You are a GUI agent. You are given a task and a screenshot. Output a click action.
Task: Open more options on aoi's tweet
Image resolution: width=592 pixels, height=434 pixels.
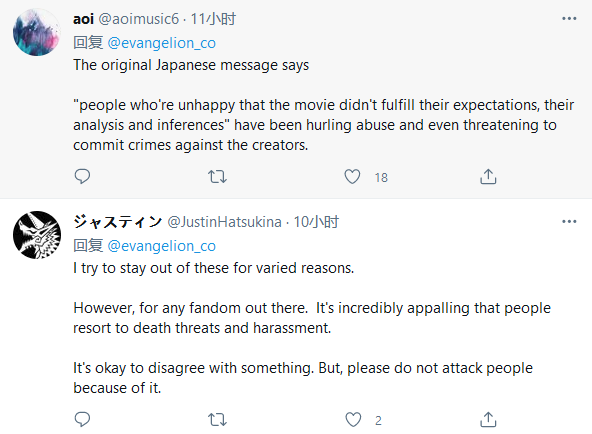tap(569, 18)
